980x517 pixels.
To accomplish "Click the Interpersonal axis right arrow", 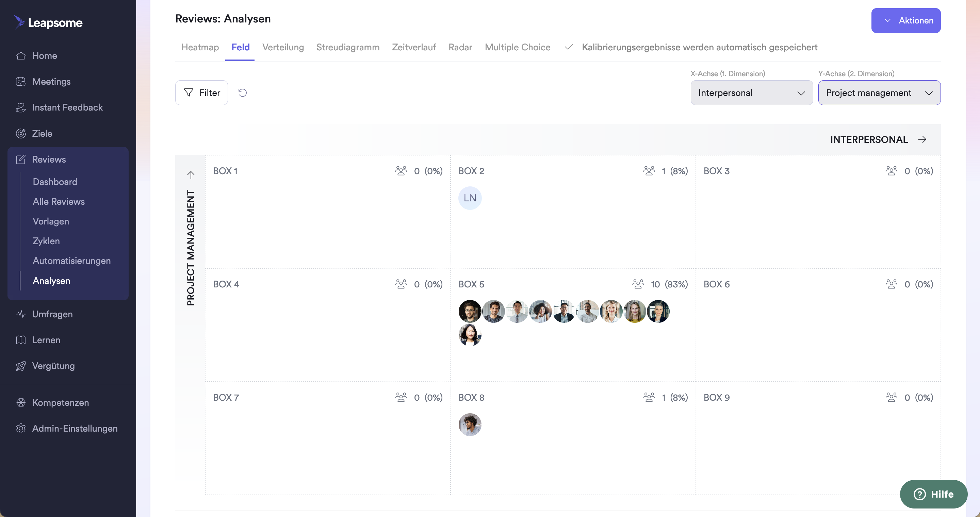I will (922, 139).
